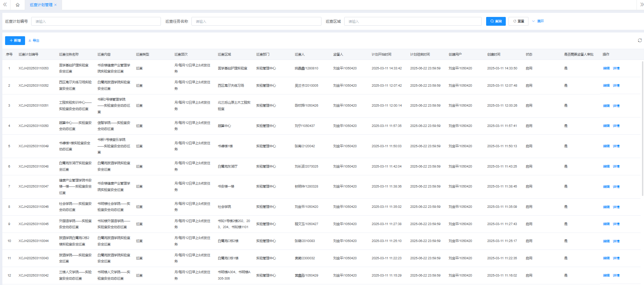Image resolution: width=644 pixels, height=285 pixels.
Task: Select inspector cell 姚晶鑫/1280810
Action: [x=306, y=68]
